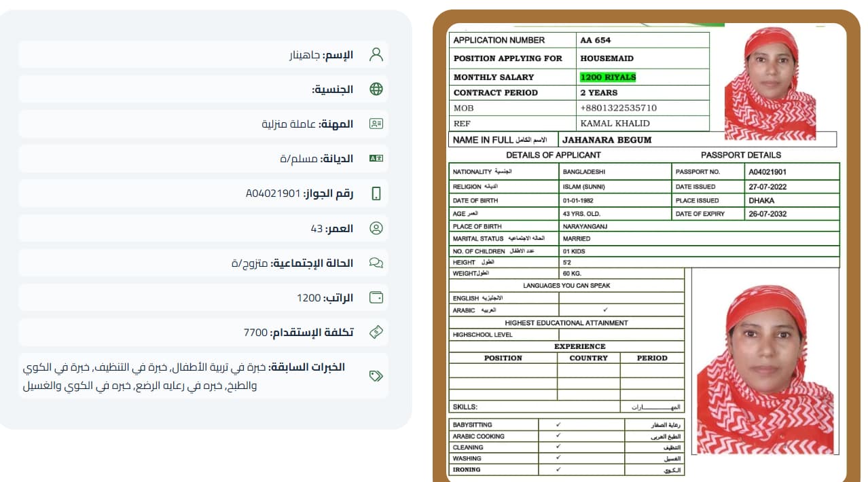
Task: Select the religion value مسلم/ة
Action: click(x=298, y=159)
